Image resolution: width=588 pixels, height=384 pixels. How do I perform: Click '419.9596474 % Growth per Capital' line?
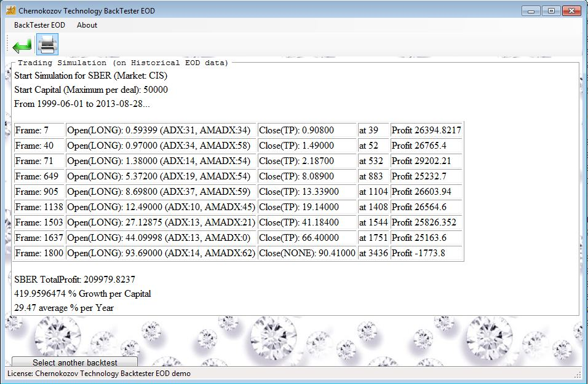[82, 294]
